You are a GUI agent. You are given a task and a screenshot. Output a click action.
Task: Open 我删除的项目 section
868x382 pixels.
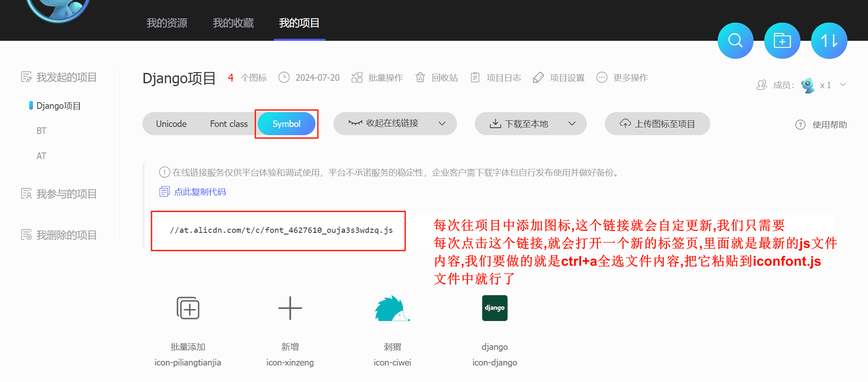67,235
